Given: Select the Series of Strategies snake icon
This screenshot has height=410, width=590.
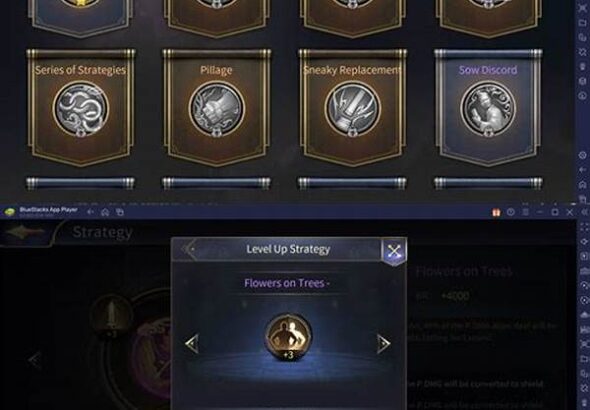Looking at the screenshot, I should point(81,109).
